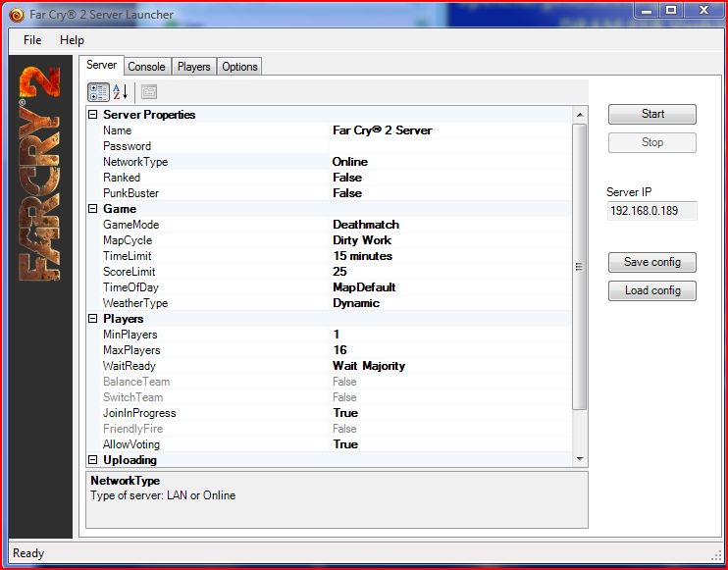Collapse the Server Properties category
728x570 pixels.
[93, 115]
